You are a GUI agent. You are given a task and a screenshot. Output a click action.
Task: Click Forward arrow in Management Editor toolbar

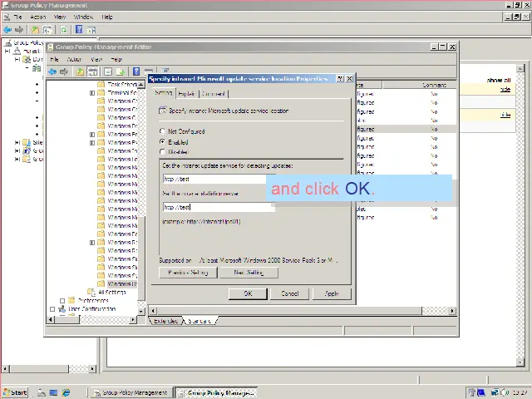[64, 71]
